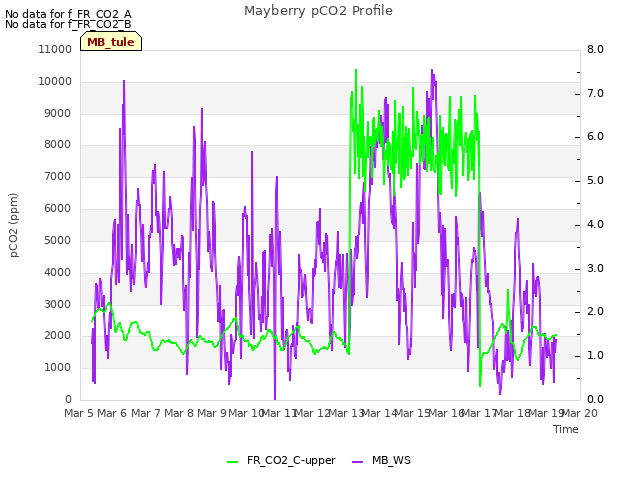The image size is (640, 480).
Task: Click the 7000 y-axis tick label
Action: [x=58, y=176]
